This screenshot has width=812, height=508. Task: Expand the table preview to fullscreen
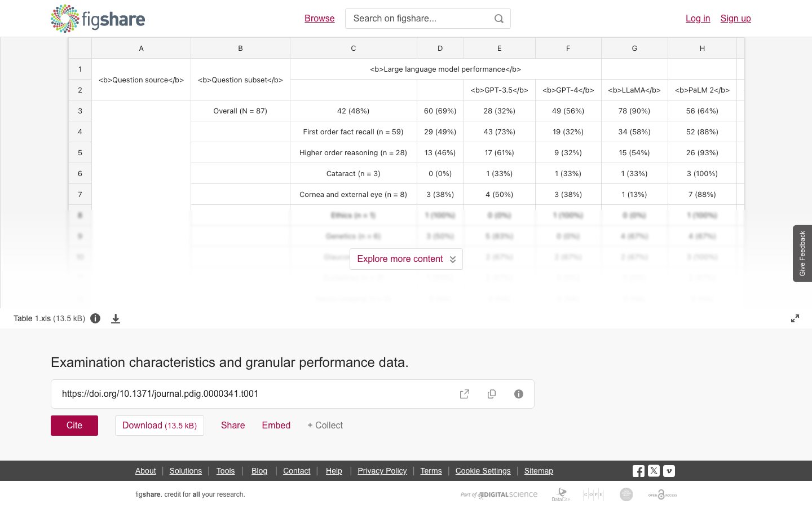tap(795, 318)
